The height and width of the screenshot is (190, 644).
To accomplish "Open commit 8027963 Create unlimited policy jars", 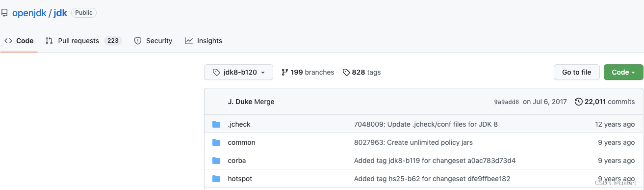I will (x=413, y=142).
